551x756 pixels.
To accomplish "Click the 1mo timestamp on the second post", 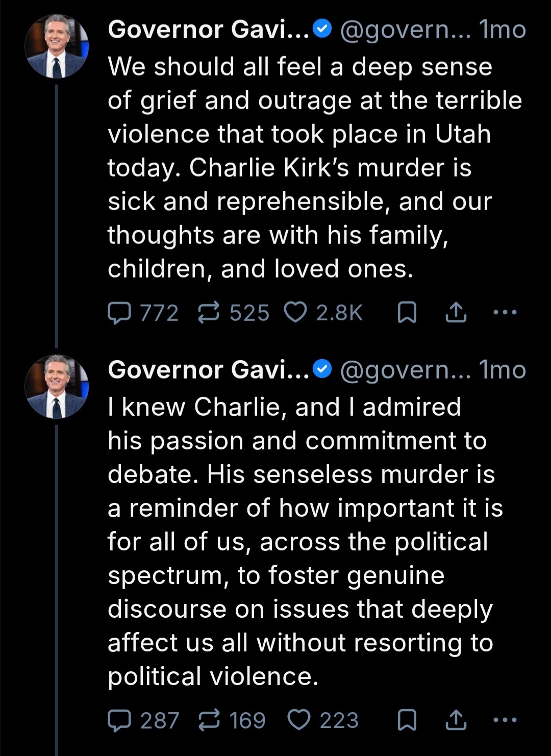I will 503,370.
